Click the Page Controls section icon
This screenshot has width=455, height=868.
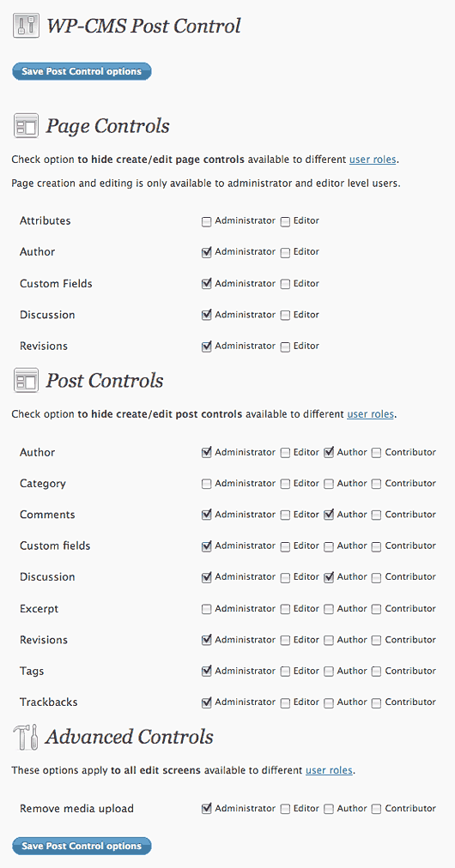26,126
